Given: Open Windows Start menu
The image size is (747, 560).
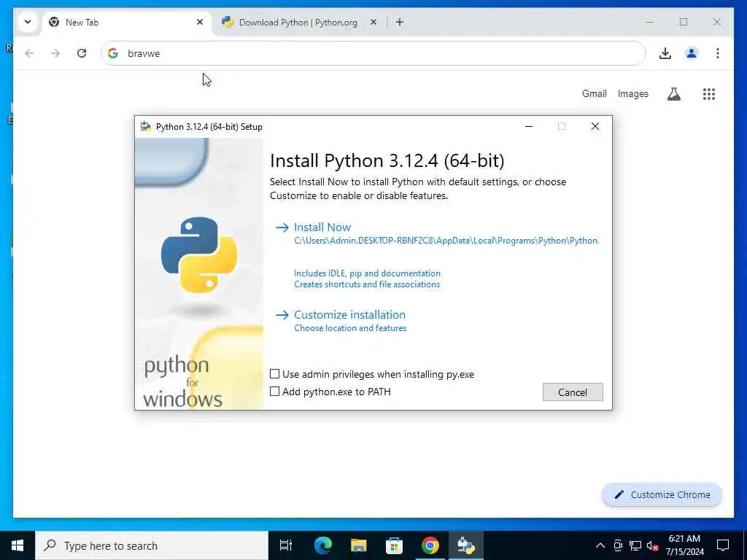Looking at the screenshot, I should pyautogui.click(x=18, y=545).
